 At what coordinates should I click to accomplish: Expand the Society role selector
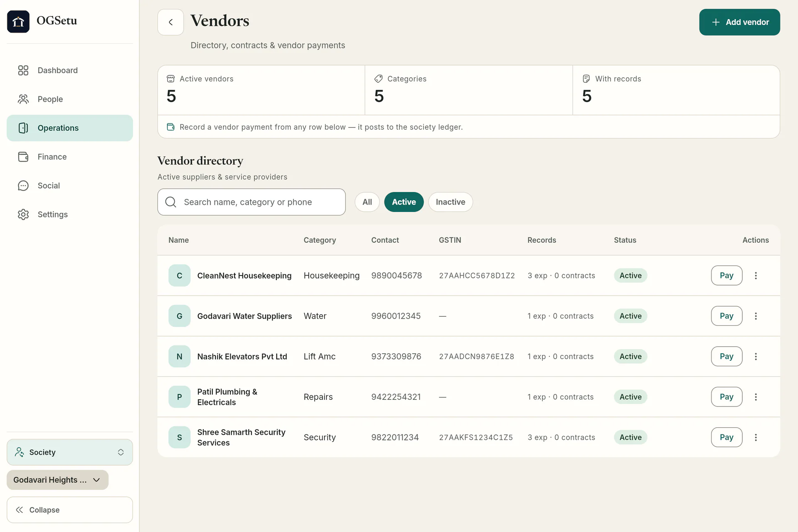[x=70, y=452]
